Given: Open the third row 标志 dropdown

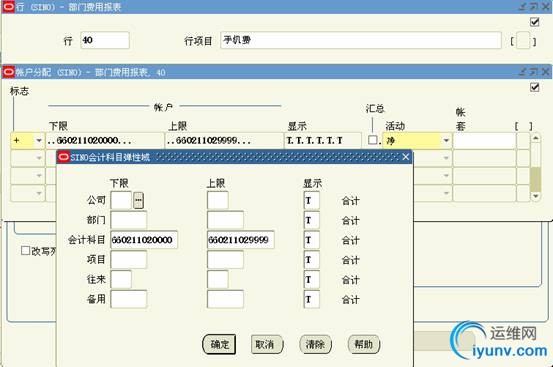Looking at the screenshot, I should pyautogui.click(x=39, y=175).
